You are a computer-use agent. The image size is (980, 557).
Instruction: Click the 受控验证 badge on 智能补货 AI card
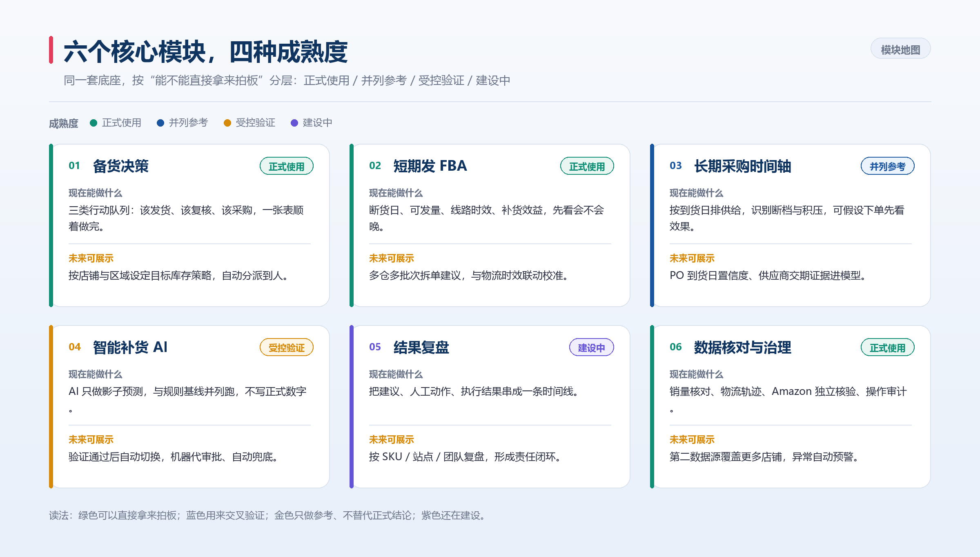[287, 348]
